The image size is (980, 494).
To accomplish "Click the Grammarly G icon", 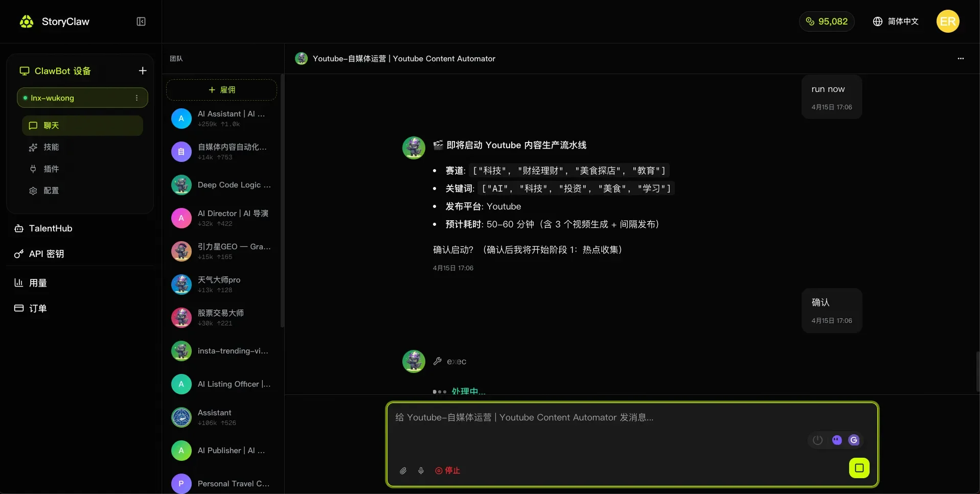I will click(x=854, y=440).
